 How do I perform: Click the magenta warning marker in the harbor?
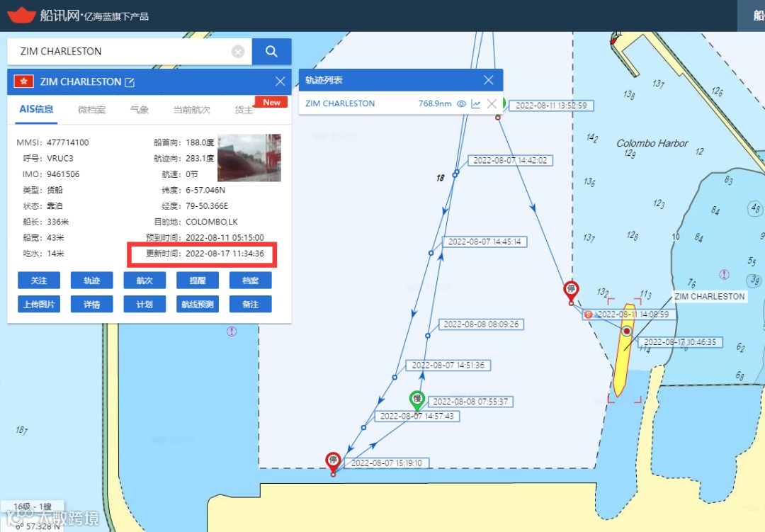point(724,274)
